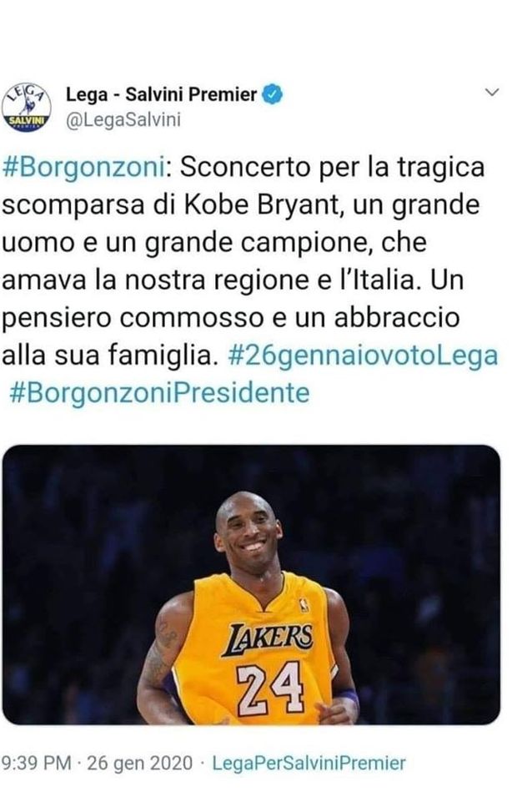Click the 9:39 PM timestamp

pyautogui.click(x=36, y=763)
